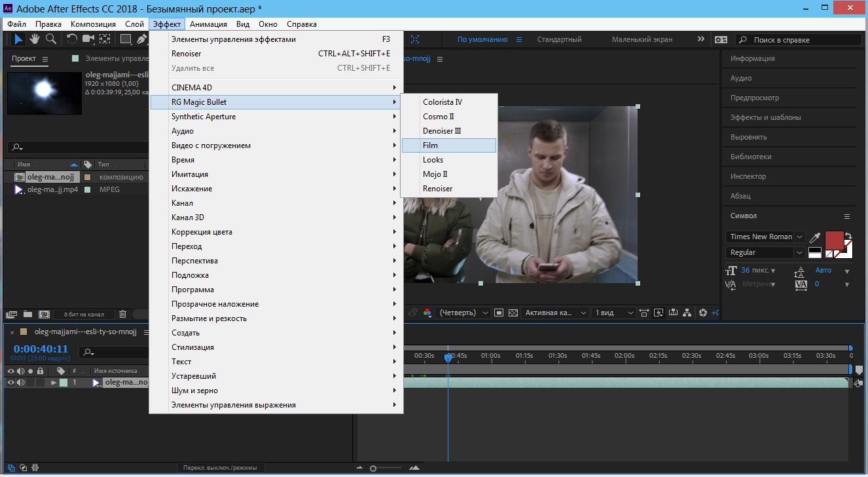Select the Zoom magnifier tool
The image size is (868, 477).
(50, 39)
